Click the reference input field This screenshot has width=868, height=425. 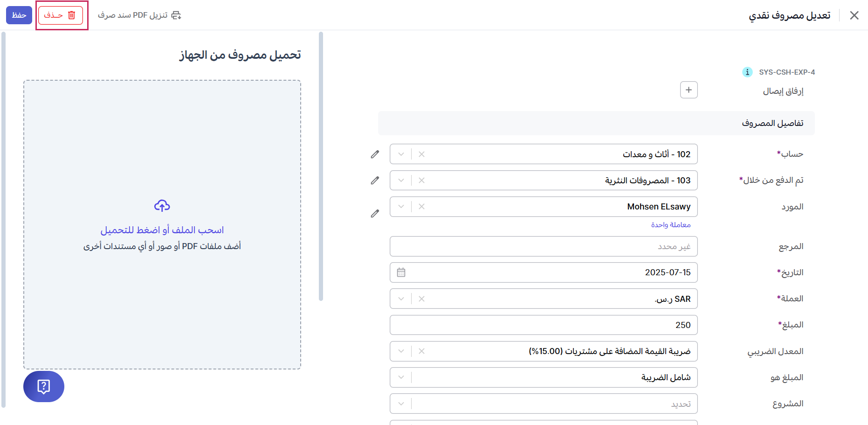pyautogui.click(x=543, y=246)
